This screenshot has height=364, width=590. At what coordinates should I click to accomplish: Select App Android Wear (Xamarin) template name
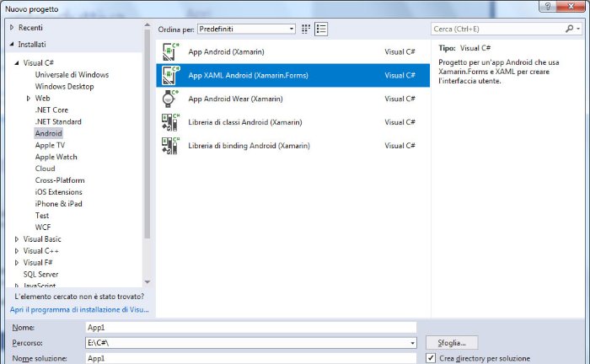coord(235,99)
